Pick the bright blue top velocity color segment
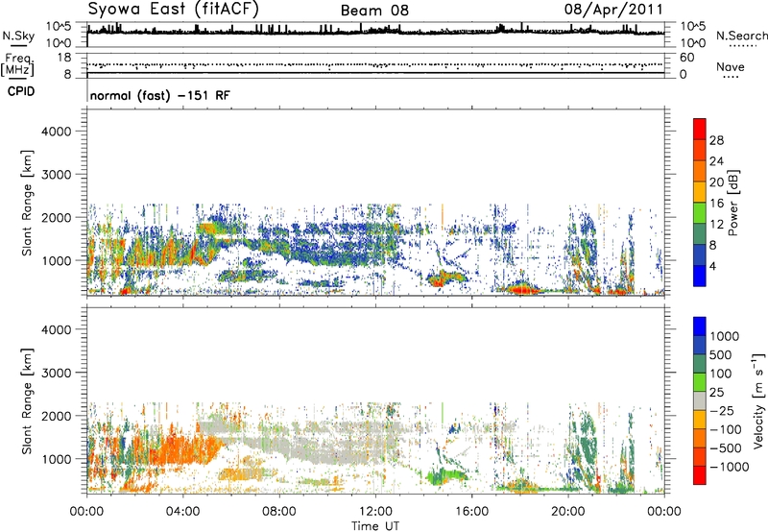Screen dimensions: 768x532 [700, 326]
